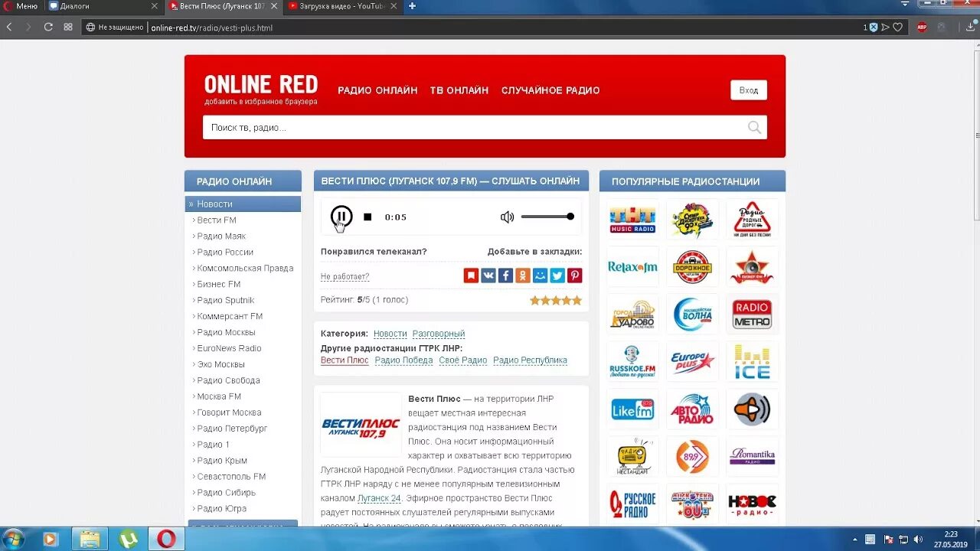Open the Europa Plus station
The image size is (980, 551).
tap(692, 362)
